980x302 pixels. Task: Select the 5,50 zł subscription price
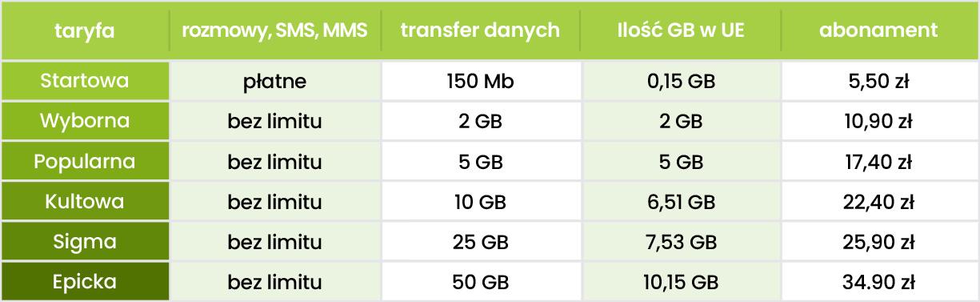point(878,82)
